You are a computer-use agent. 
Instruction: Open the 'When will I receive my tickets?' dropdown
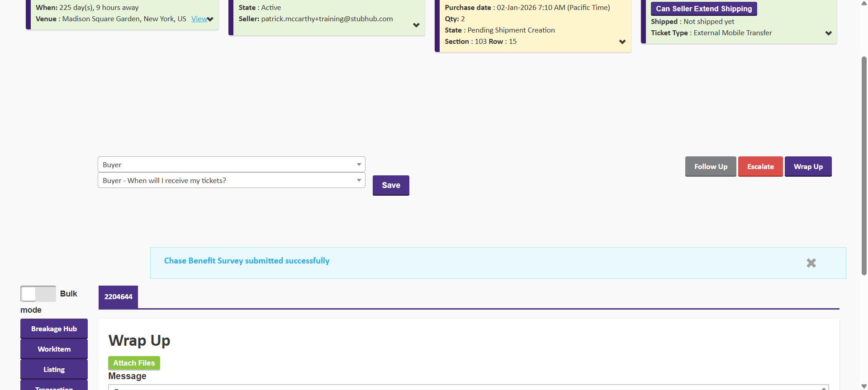point(231,180)
